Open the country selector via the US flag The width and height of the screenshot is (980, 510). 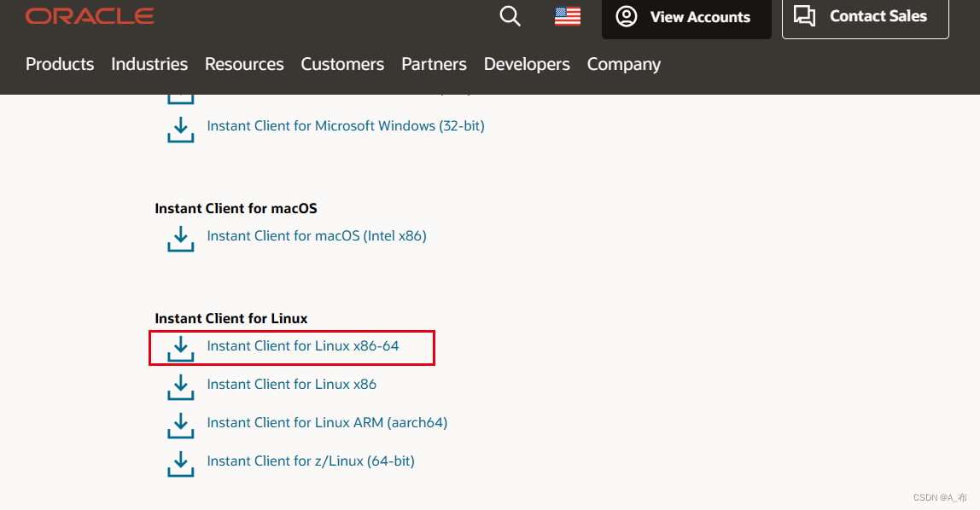(567, 15)
